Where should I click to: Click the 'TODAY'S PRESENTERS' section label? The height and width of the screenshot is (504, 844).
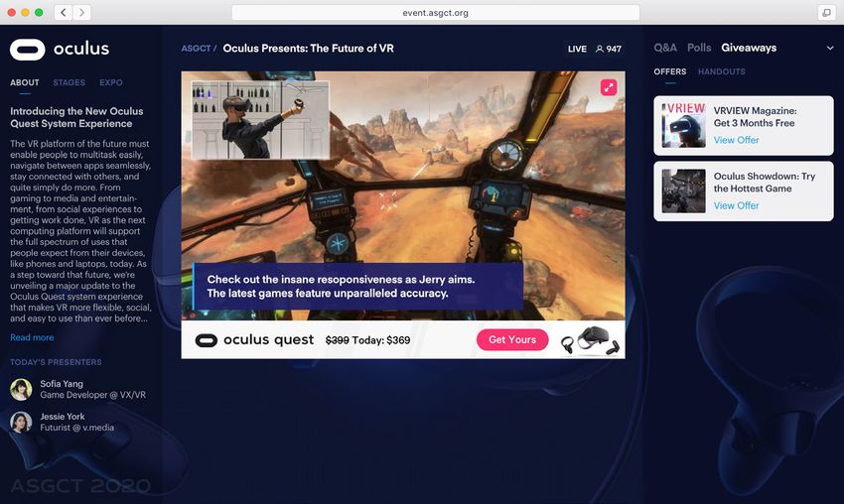click(x=56, y=362)
